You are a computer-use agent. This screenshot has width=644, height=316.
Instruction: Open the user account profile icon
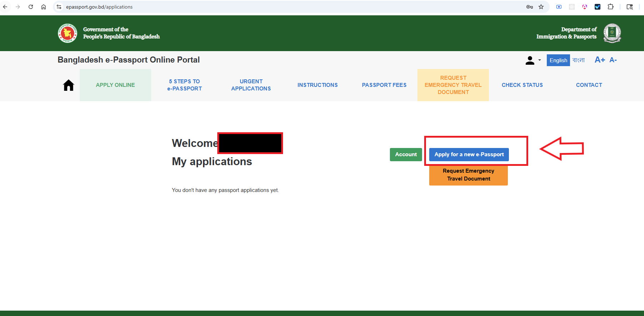tap(530, 60)
